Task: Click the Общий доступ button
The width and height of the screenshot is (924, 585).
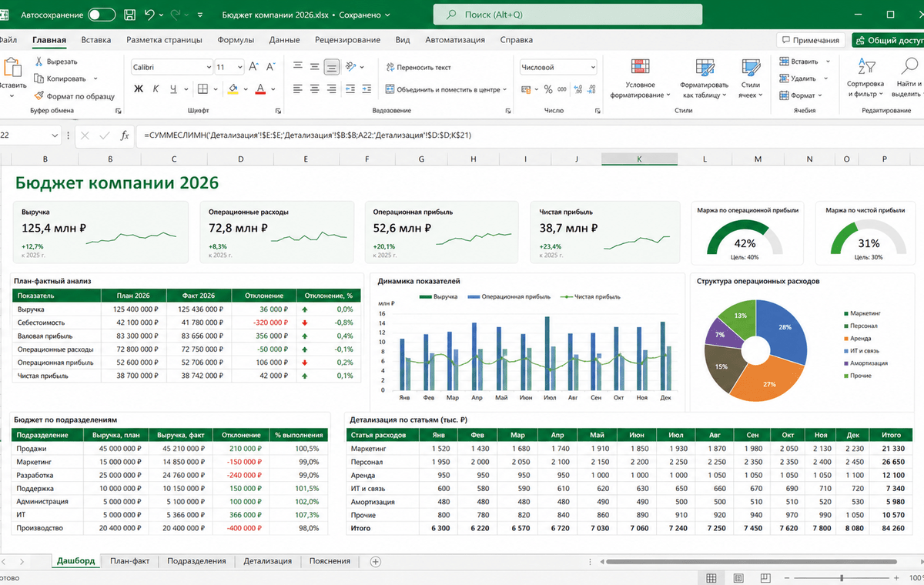Action: click(887, 40)
